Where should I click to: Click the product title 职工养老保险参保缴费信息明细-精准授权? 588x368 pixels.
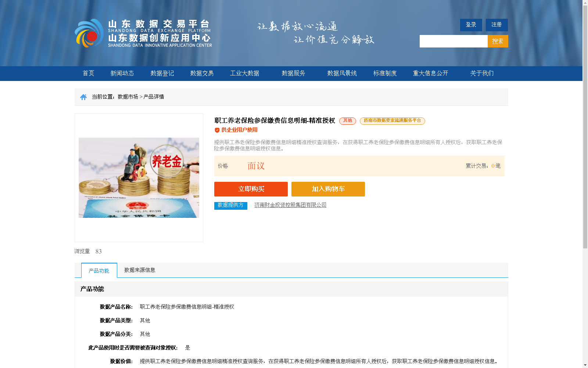click(x=275, y=121)
